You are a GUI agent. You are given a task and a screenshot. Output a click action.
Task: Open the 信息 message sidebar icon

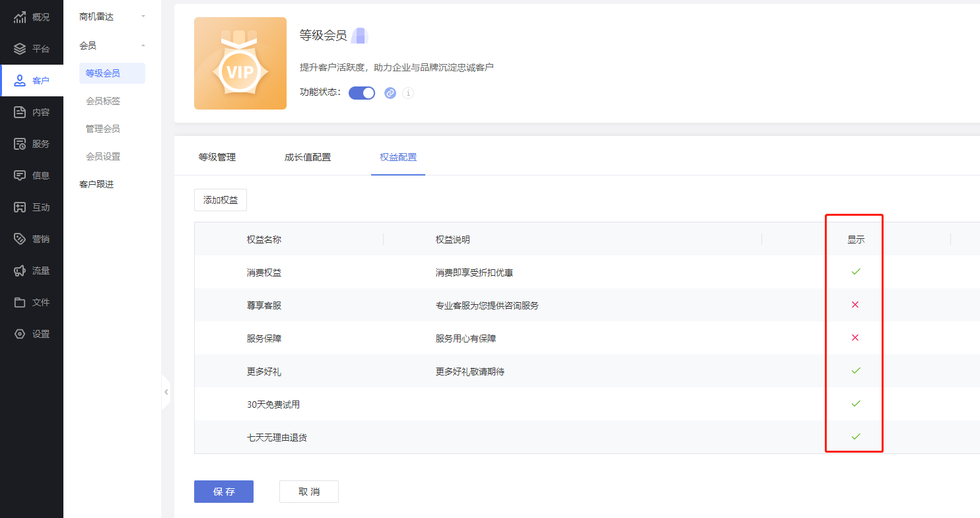point(20,176)
